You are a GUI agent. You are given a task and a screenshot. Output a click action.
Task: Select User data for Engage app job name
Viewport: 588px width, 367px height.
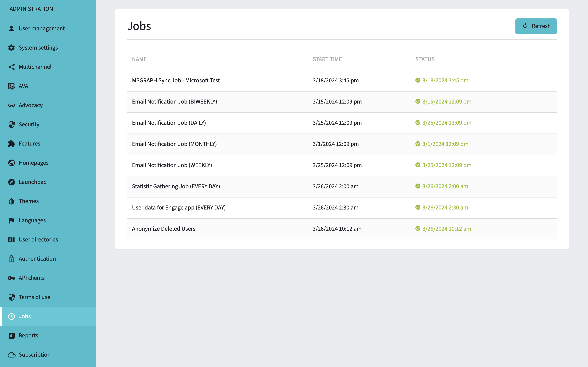tap(179, 207)
